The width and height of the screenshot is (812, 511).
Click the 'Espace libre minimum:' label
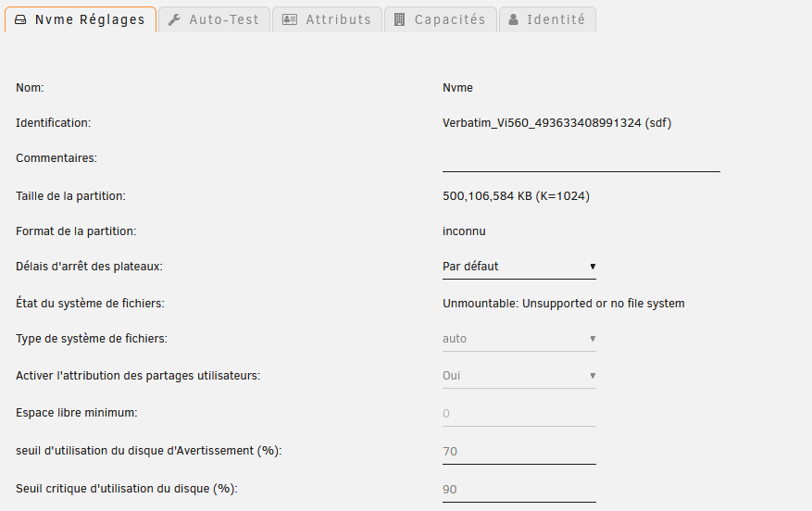[76, 413]
